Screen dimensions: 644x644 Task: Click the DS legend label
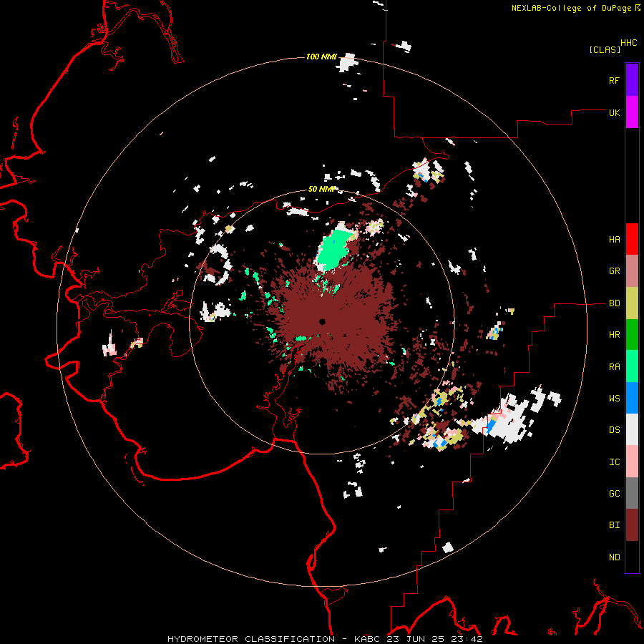[x=614, y=430]
